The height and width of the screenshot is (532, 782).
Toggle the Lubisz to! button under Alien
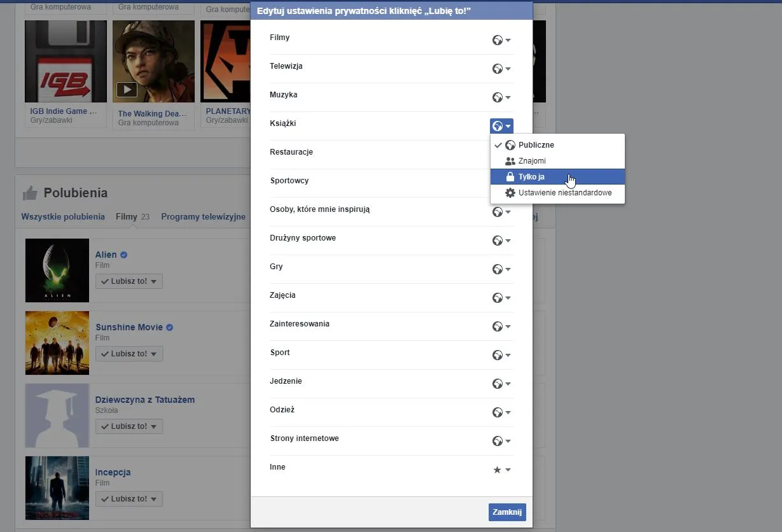coord(129,281)
